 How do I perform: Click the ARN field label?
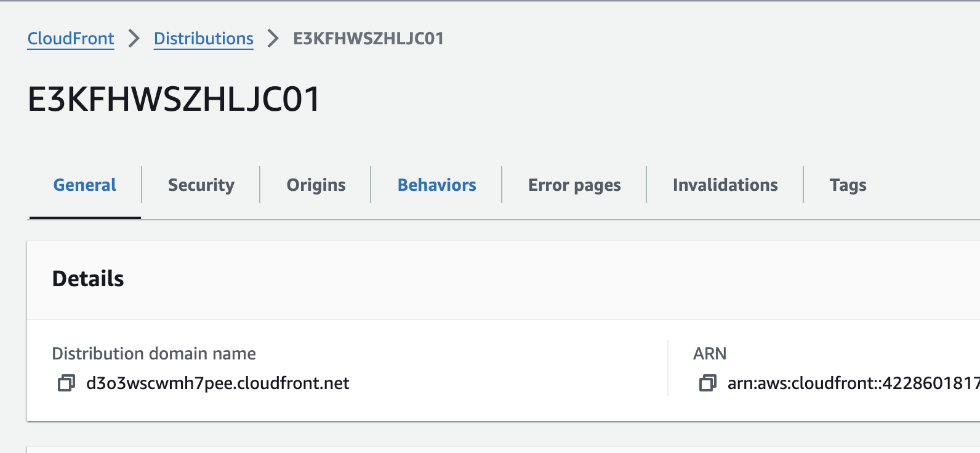[710, 353]
